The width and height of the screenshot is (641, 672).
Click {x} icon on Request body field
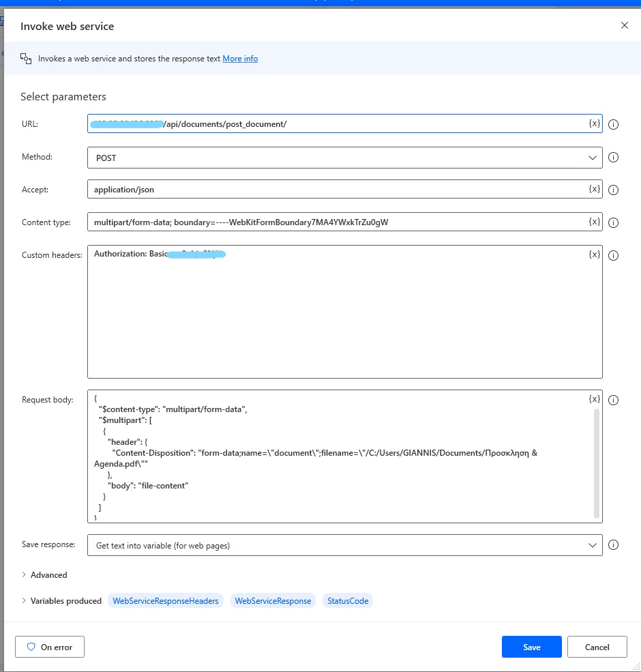tap(595, 399)
